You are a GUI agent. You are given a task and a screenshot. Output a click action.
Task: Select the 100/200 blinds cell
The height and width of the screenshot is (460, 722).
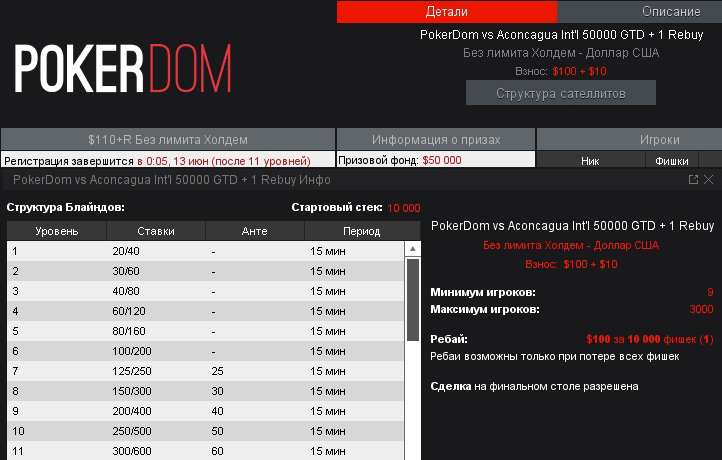click(132, 351)
